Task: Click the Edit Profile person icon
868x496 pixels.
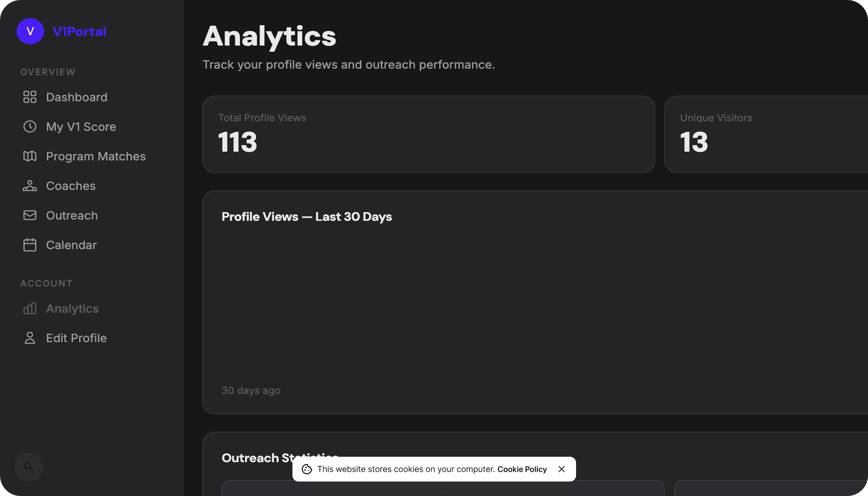Action: 30,338
